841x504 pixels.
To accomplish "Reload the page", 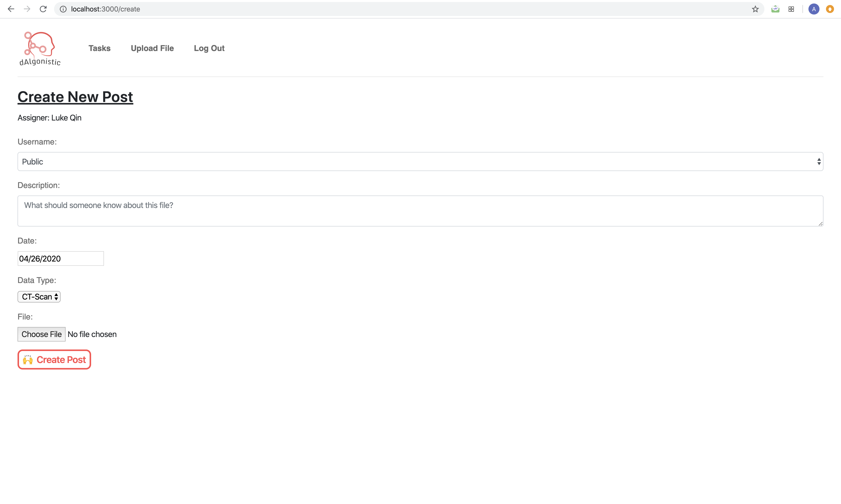I will click(43, 9).
